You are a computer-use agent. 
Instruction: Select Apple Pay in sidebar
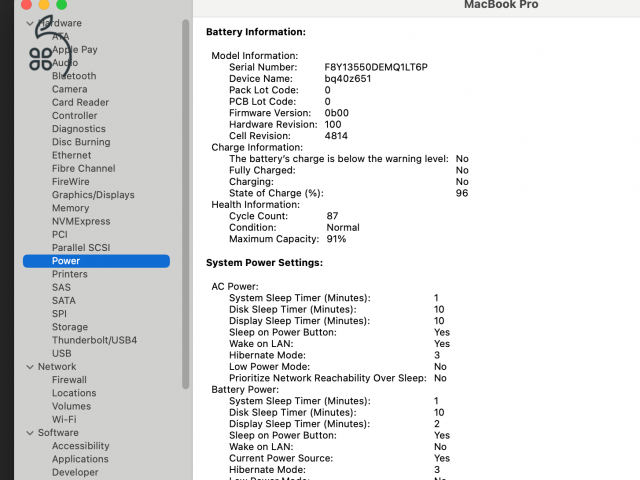click(x=75, y=50)
